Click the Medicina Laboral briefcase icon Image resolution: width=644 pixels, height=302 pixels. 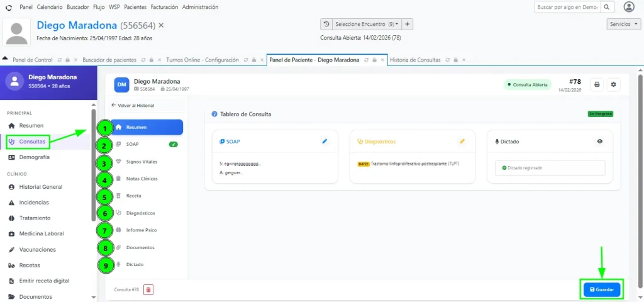[11, 234]
